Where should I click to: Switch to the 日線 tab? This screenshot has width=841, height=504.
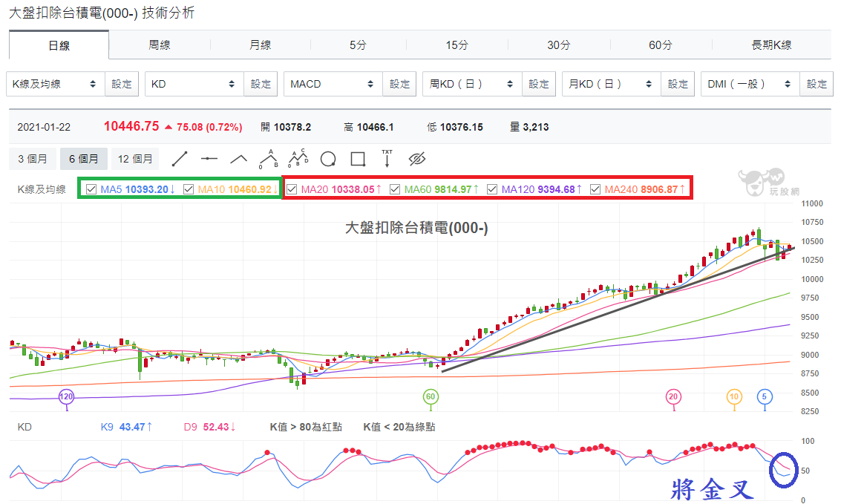click(x=59, y=45)
